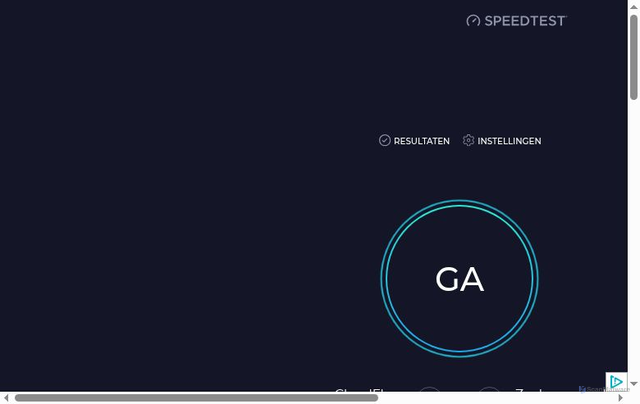This screenshot has height=404, width=640.
Task: Open INSTELLINGEN settings page
Action: point(502,141)
